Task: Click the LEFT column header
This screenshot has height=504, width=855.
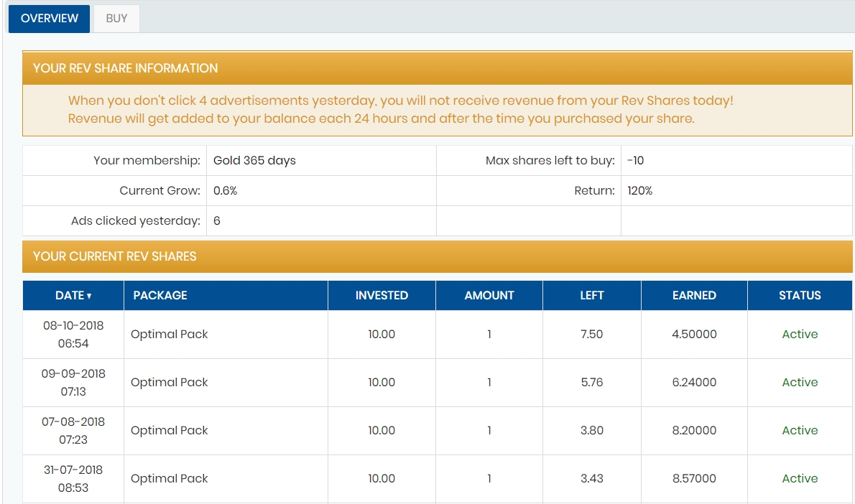Action: 592,295
